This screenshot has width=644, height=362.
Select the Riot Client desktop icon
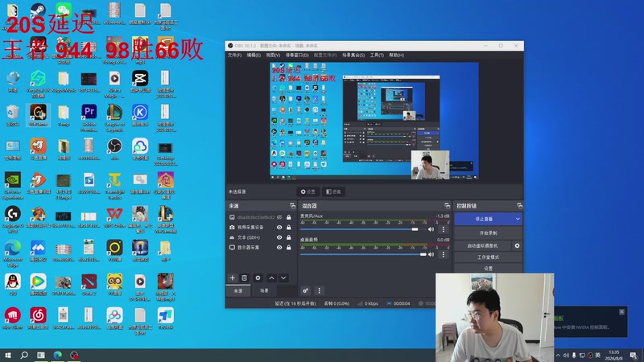pos(13,319)
